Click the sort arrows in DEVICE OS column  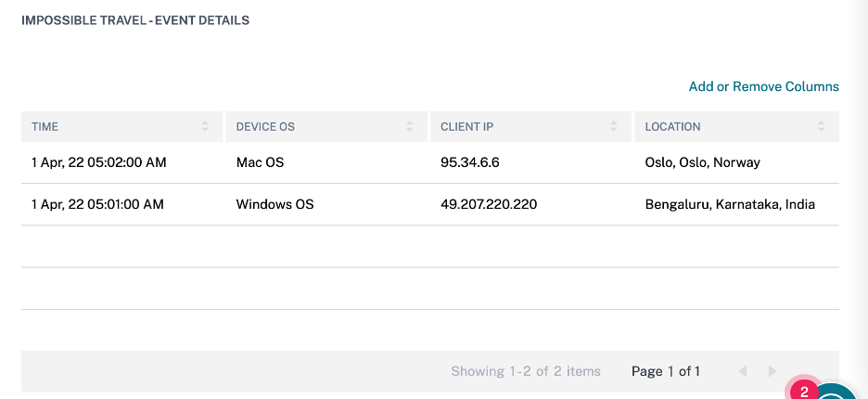click(x=409, y=126)
